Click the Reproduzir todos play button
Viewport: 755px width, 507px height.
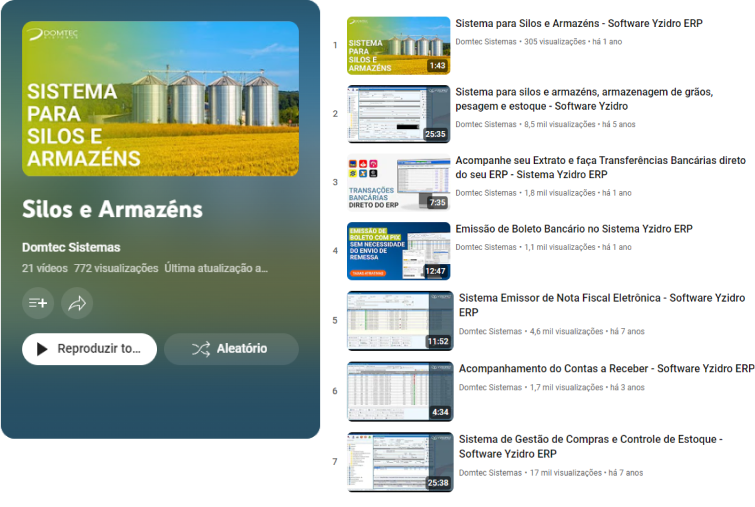[89, 349]
